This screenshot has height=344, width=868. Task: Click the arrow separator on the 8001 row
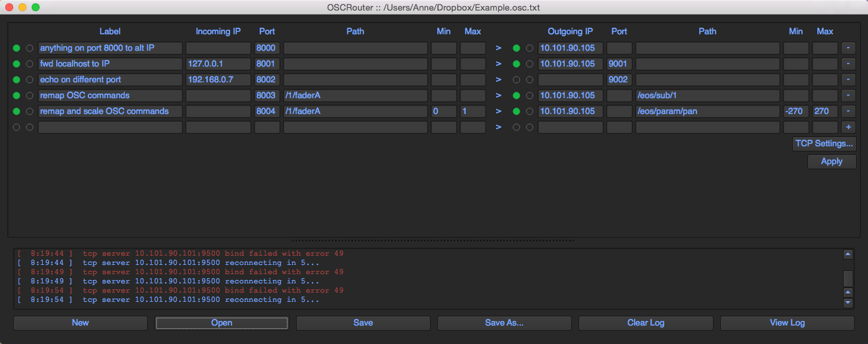[498, 64]
